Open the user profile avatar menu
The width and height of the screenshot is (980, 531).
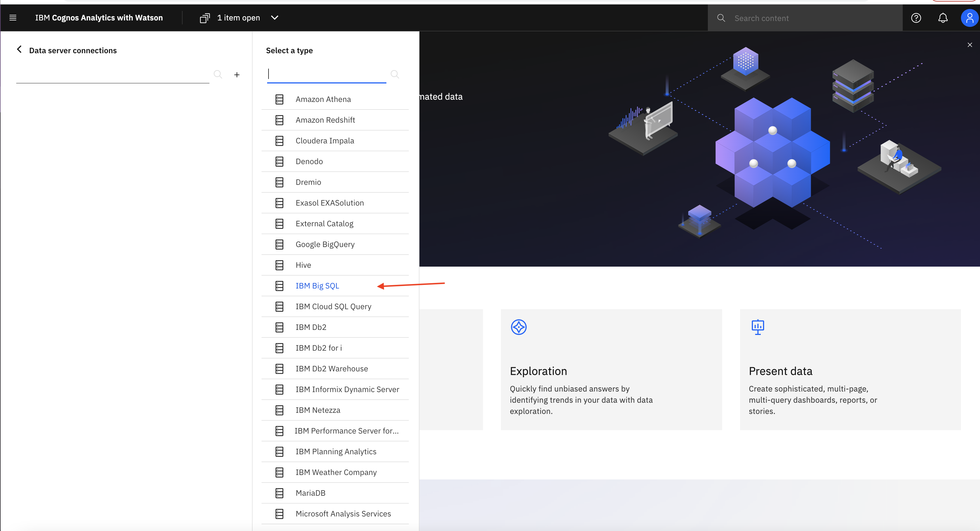(x=969, y=18)
